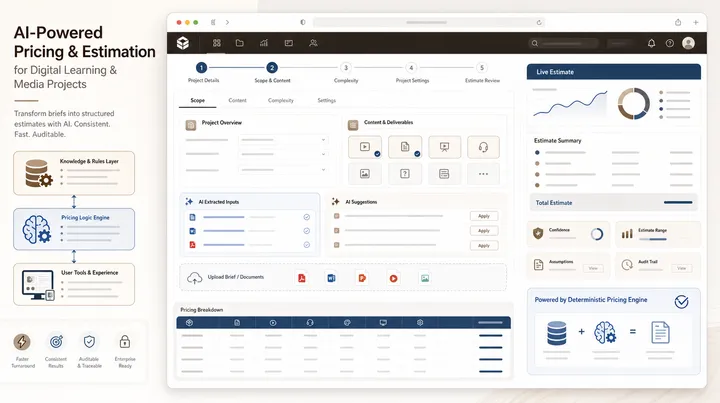
Task: Go to step 4 Project Settings
Action: pyautogui.click(x=411, y=67)
